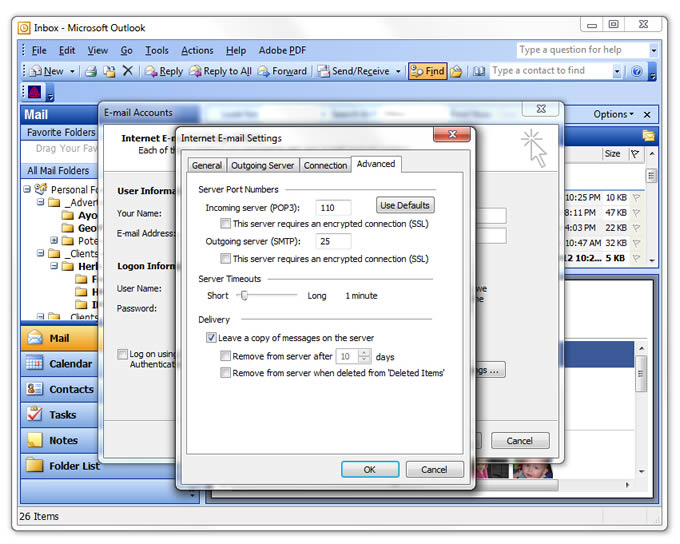Increase remove-after days spinner
Screen dimensions: 680x544
365,353
